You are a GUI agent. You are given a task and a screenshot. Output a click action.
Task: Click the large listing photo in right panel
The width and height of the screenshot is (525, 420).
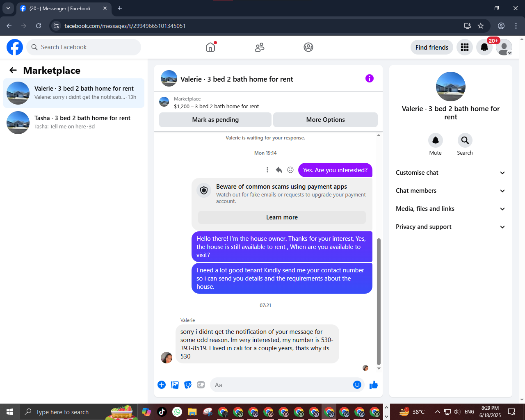[451, 87]
